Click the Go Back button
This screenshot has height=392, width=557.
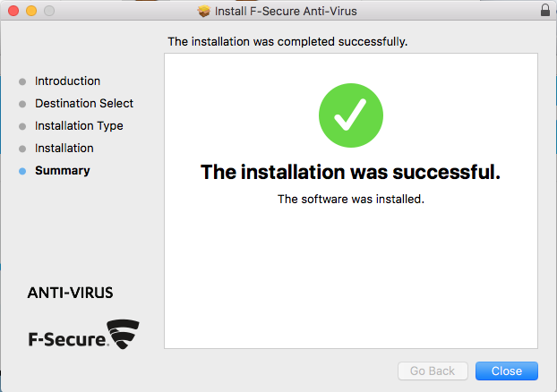click(x=433, y=371)
